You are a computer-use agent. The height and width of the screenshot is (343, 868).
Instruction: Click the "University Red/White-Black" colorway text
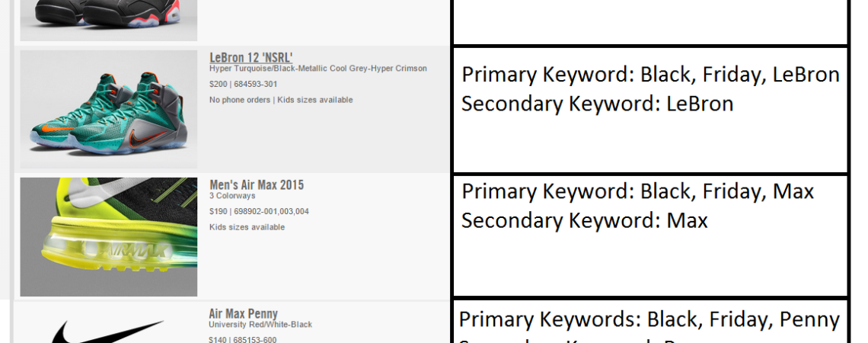260,325
